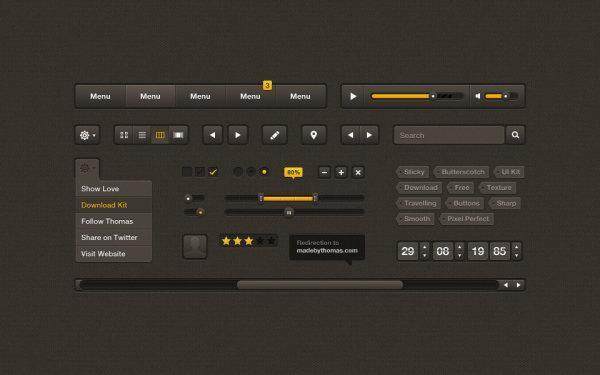Click the plus icon button
Image resolution: width=600 pixels, height=375 pixels.
click(341, 172)
